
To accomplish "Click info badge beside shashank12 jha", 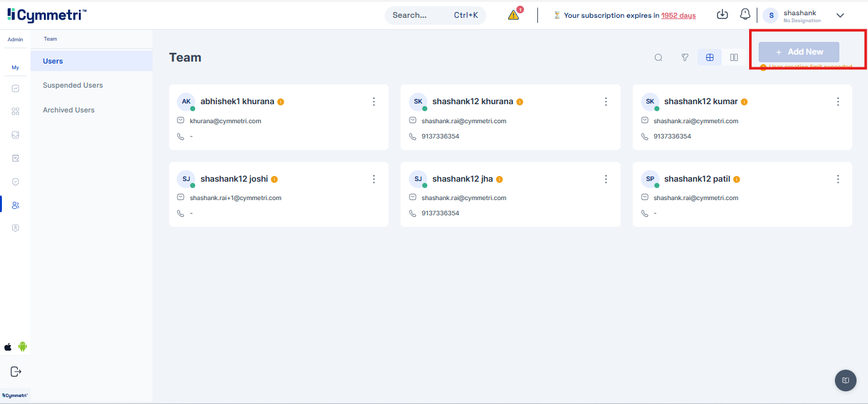I will (499, 179).
